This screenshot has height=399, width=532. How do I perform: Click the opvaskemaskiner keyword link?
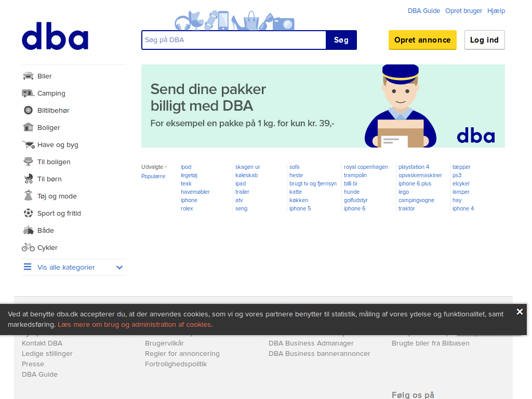coord(420,176)
